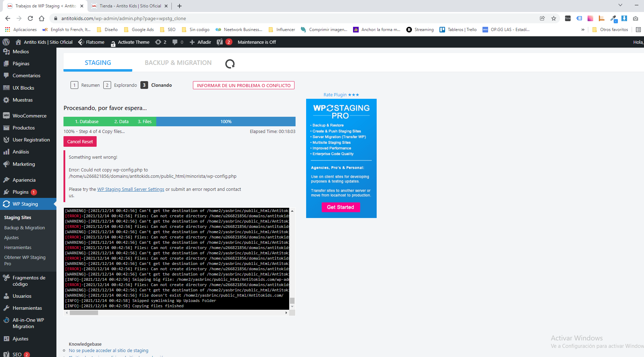Viewport: 644px width, 357px height.
Task: Open comments bubble in admin bar
Action: point(178,42)
